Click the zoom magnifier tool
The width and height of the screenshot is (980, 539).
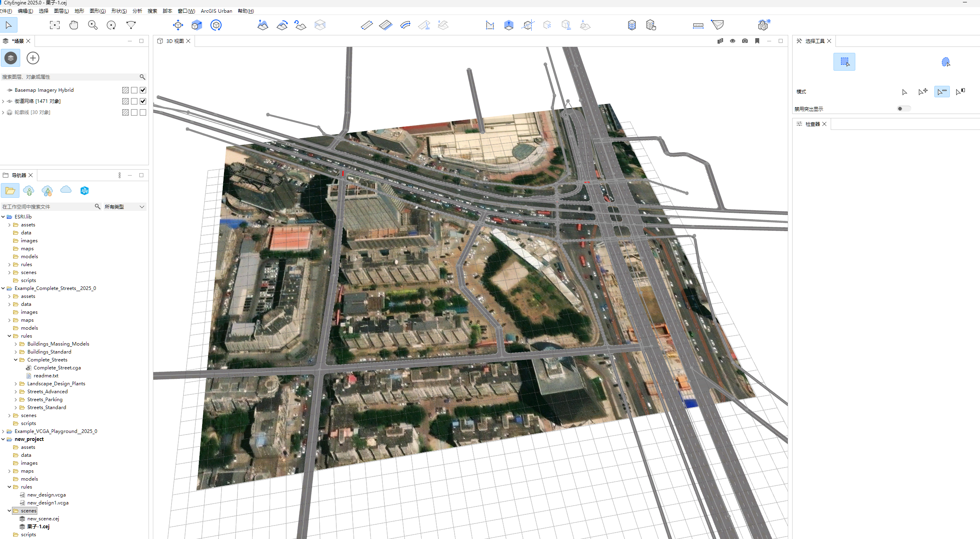[93, 25]
